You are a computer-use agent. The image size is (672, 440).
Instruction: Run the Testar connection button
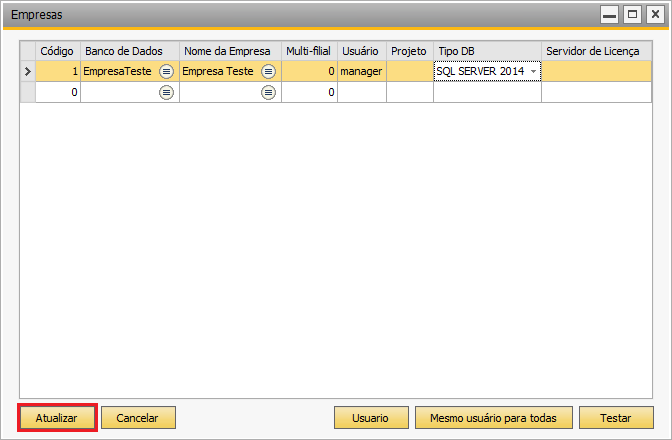pyautogui.click(x=616, y=418)
